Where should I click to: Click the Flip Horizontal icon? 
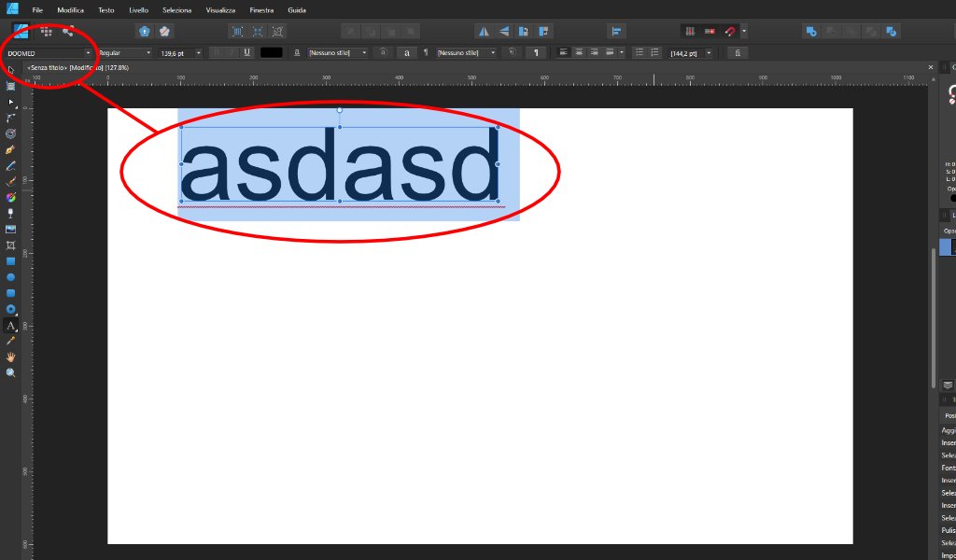tap(484, 31)
